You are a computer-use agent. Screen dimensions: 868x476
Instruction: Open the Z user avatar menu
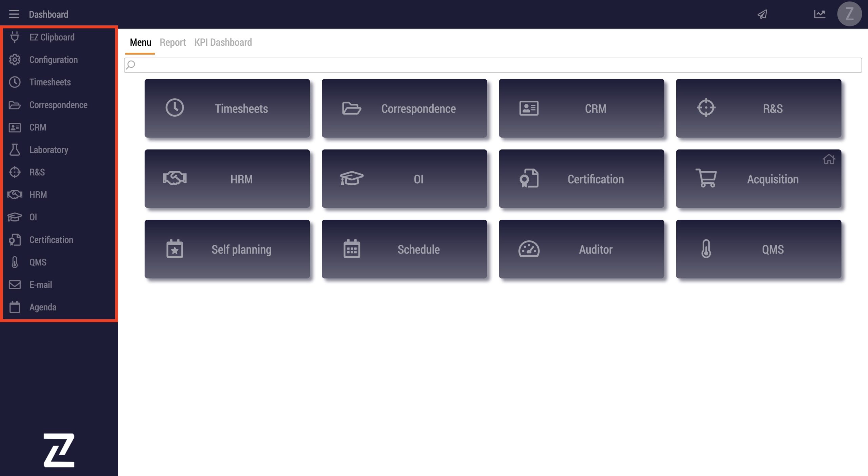[x=849, y=14]
